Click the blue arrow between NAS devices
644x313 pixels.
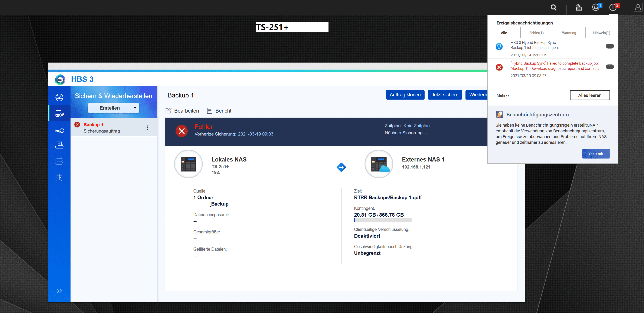coord(341,167)
